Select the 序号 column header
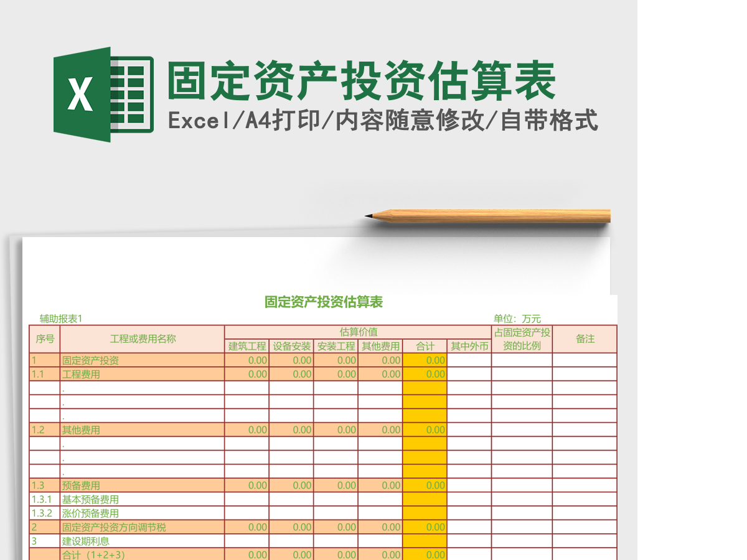Screen dimensions: 747x560 [x=45, y=339]
